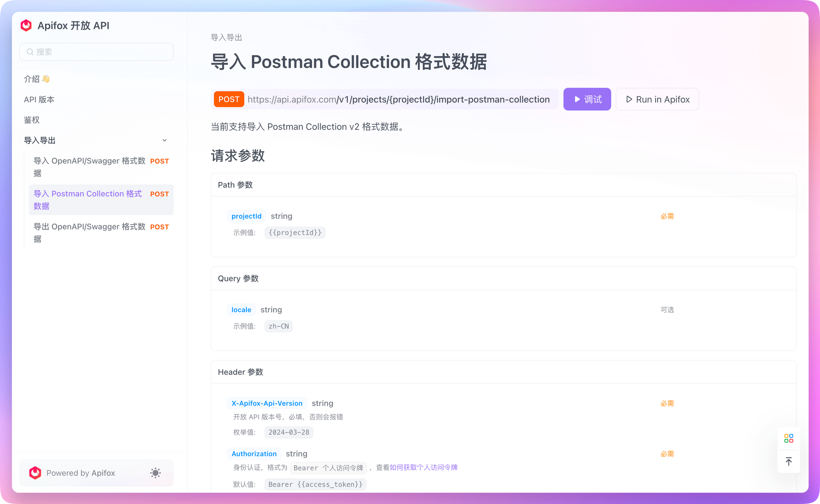Collapse the 导入导出 section chevron
Viewport: 820px width, 504px height.
(164, 140)
